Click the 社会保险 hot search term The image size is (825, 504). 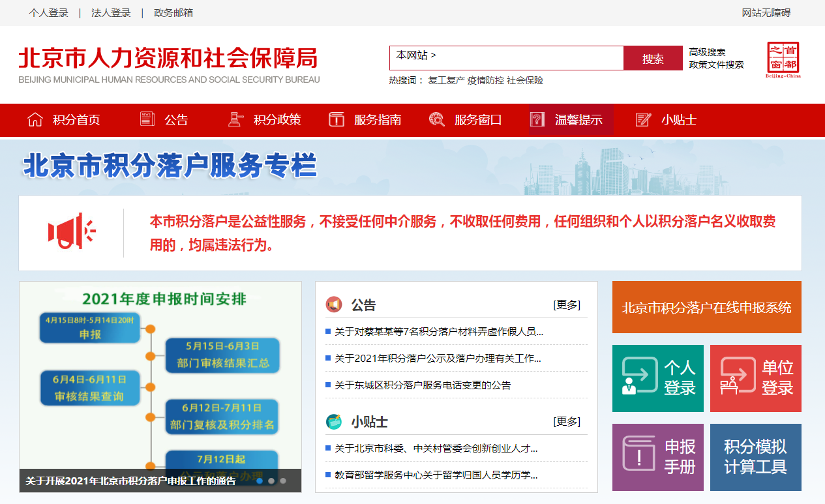525,80
